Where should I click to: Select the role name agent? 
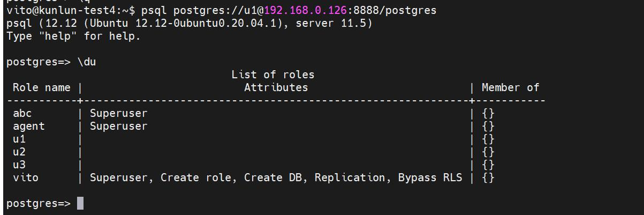tap(29, 127)
